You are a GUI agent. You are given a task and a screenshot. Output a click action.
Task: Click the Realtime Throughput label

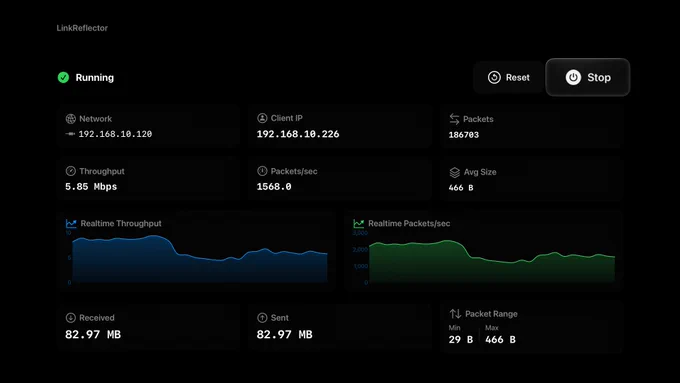[121, 223]
